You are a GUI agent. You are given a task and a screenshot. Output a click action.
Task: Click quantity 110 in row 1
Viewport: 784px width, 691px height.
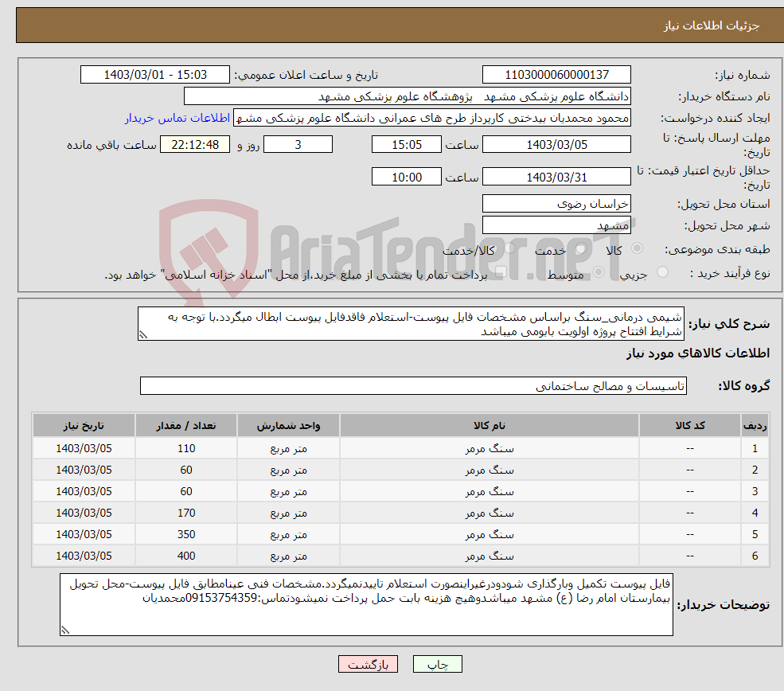pos(186,448)
